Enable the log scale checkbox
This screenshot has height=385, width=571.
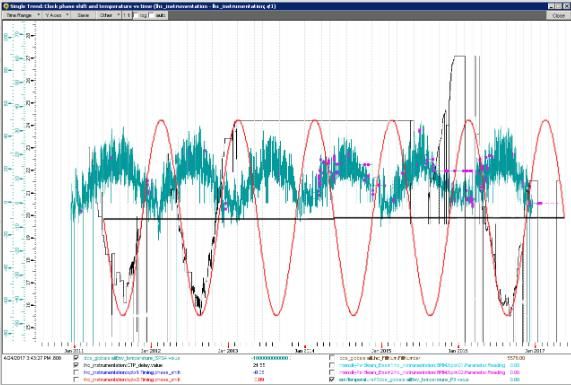click(x=136, y=15)
